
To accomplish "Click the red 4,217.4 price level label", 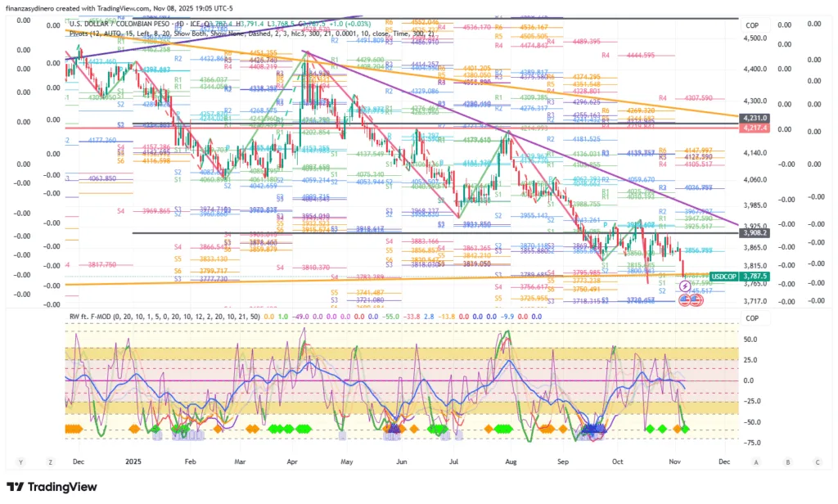I will click(x=754, y=128).
